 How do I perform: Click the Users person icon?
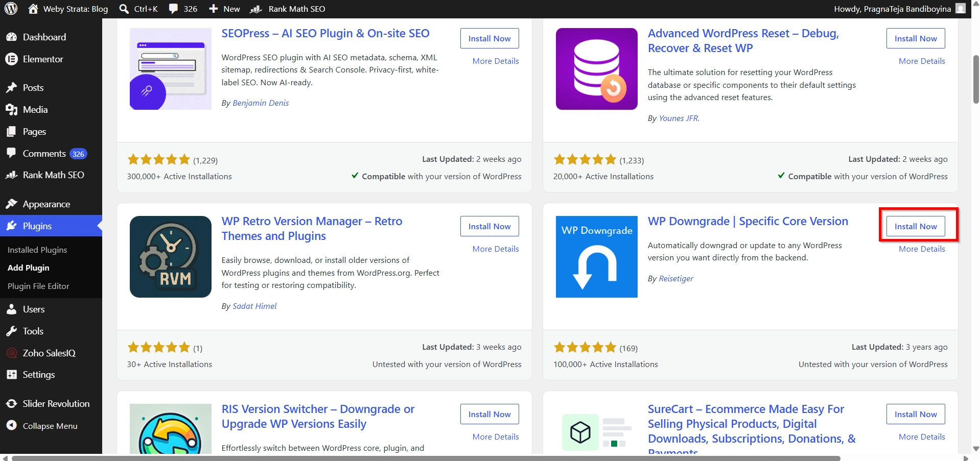11,309
